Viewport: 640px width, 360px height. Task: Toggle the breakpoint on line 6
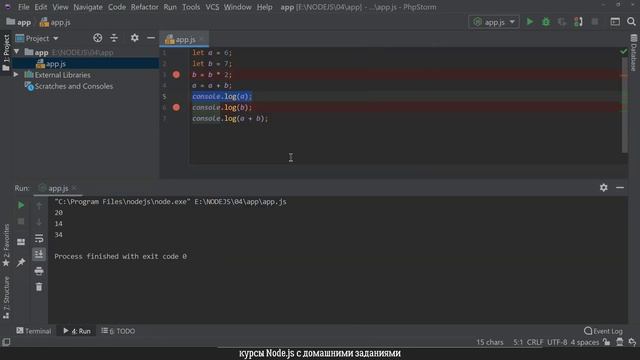point(176,107)
